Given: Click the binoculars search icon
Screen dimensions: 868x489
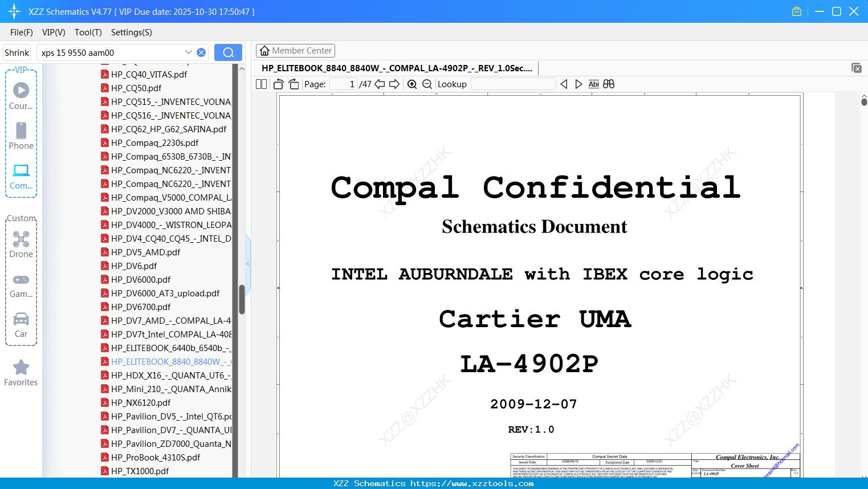Looking at the screenshot, I should tap(609, 84).
